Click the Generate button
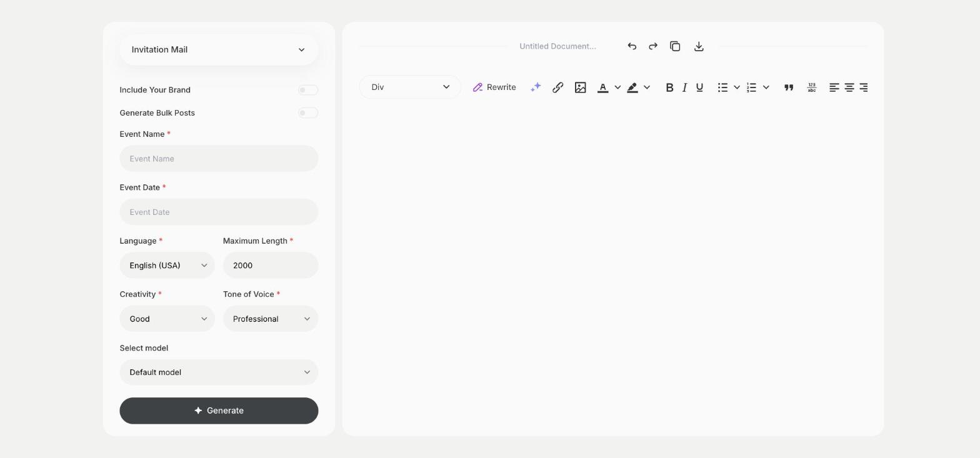This screenshot has height=458, width=980. [x=219, y=411]
